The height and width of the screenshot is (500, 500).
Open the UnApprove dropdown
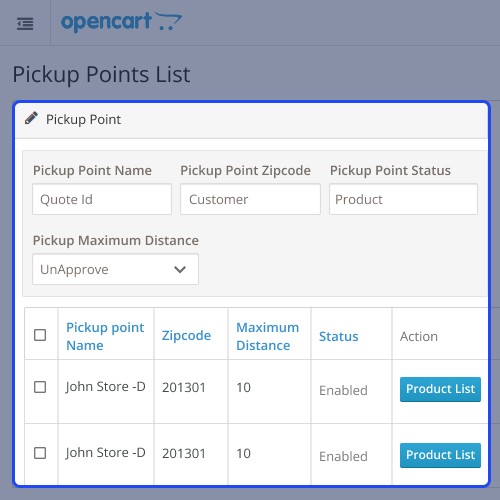[x=115, y=269]
